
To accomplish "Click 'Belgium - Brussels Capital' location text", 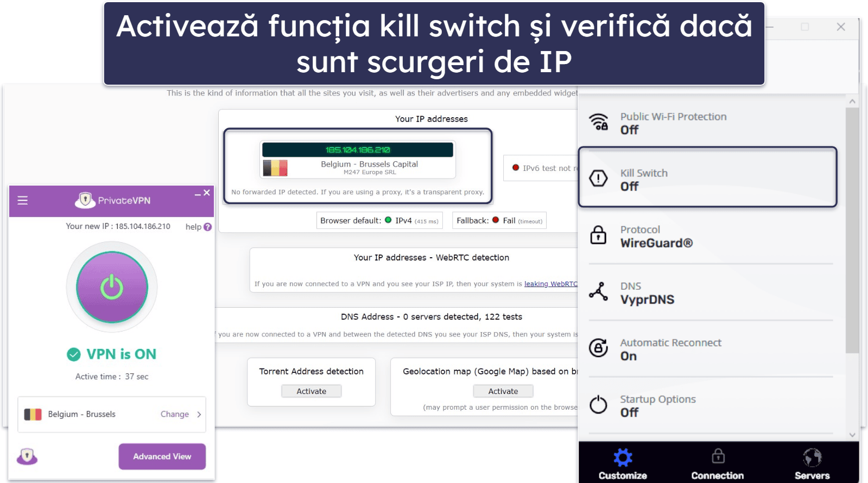I will 369,164.
